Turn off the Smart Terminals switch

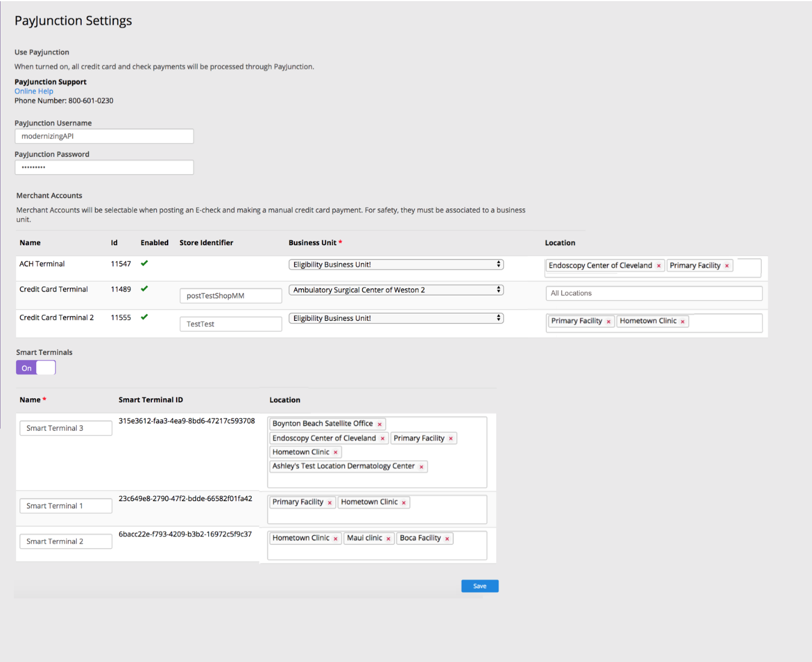[x=36, y=368]
